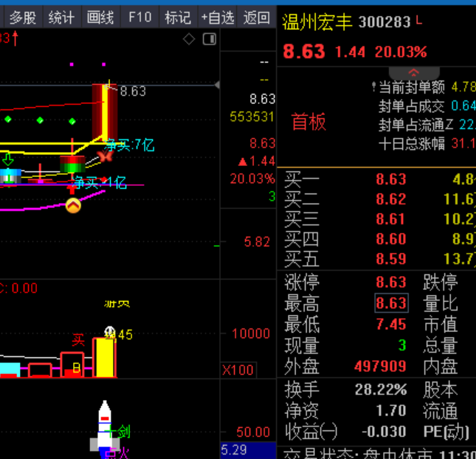
Task: Click 最低 value 7.45
Action: click(391, 324)
